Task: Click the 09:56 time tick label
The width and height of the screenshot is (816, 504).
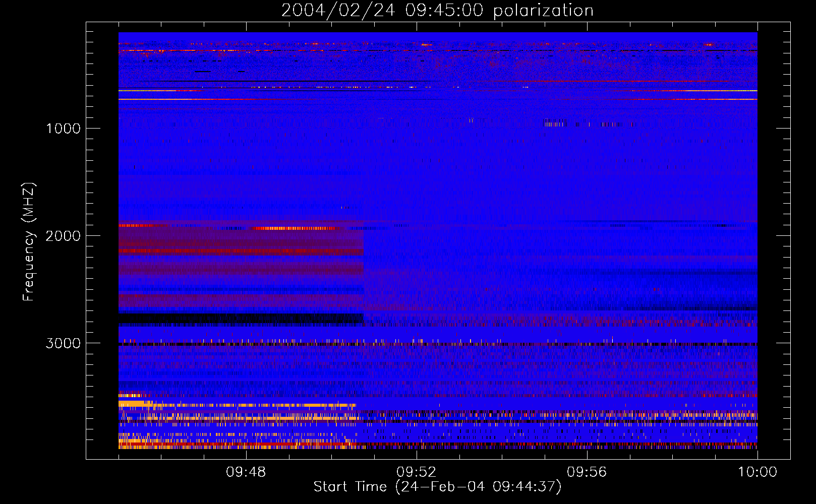Action: (587, 472)
